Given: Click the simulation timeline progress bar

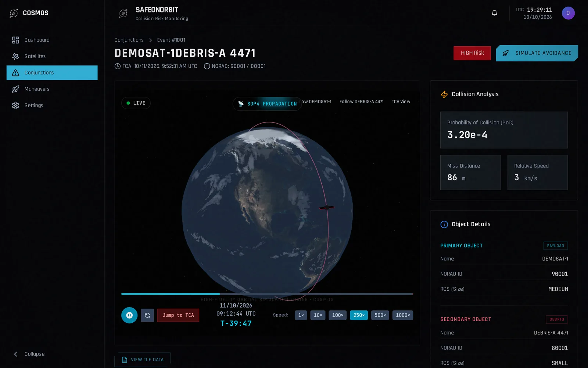Looking at the screenshot, I should [x=267, y=294].
